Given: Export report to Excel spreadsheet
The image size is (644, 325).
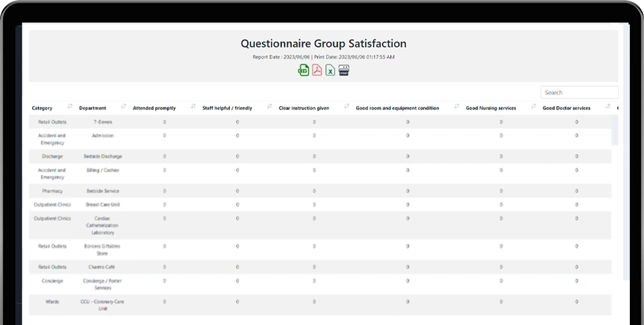Looking at the screenshot, I should pos(330,70).
